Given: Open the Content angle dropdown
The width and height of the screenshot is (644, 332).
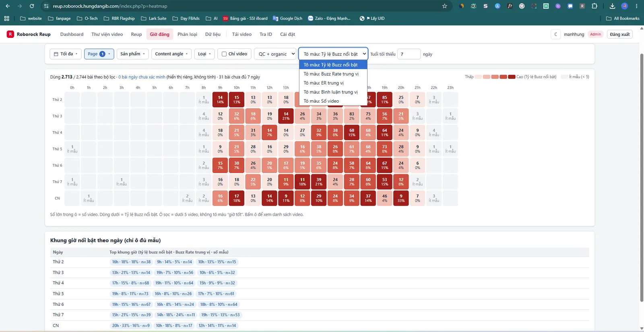Looking at the screenshot, I should click(171, 54).
